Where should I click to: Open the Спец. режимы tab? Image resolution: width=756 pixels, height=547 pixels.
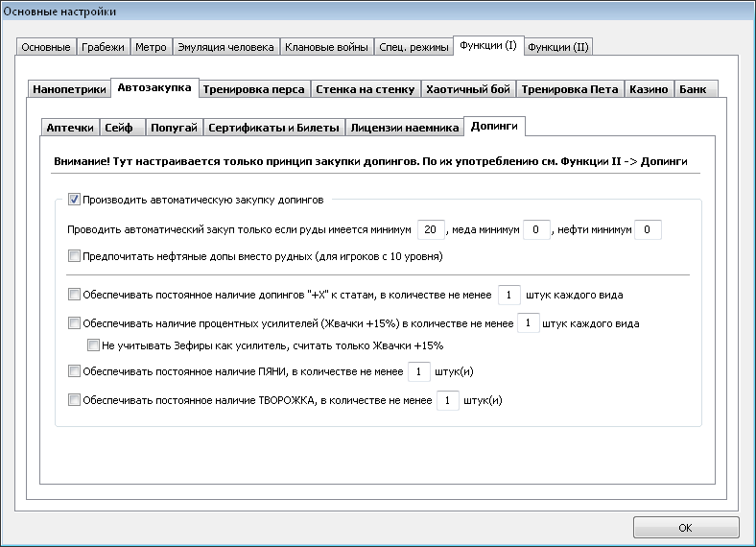point(413,47)
